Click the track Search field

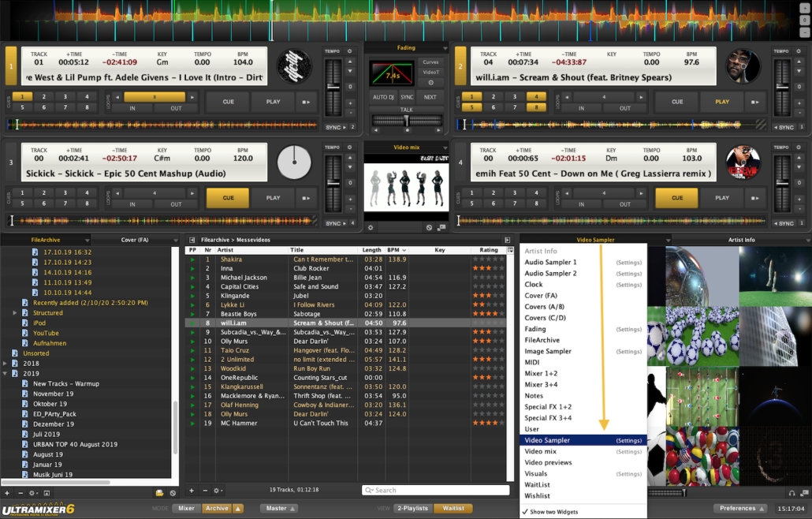coord(434,490)
